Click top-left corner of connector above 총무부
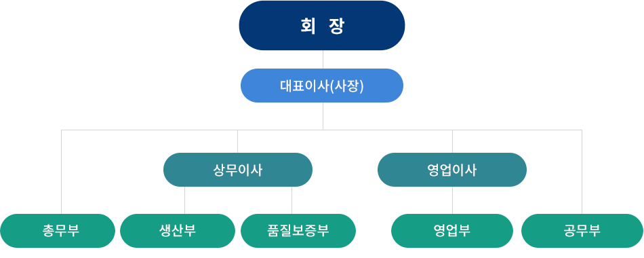 [62, 130]
